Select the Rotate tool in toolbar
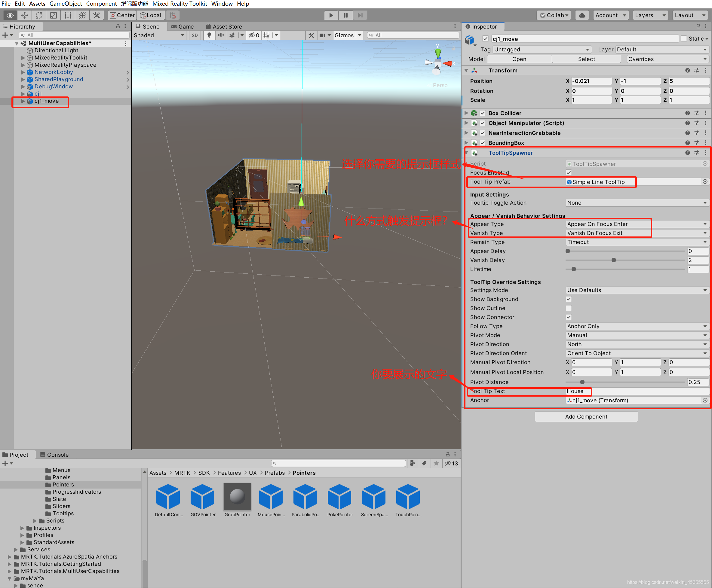 39,15
